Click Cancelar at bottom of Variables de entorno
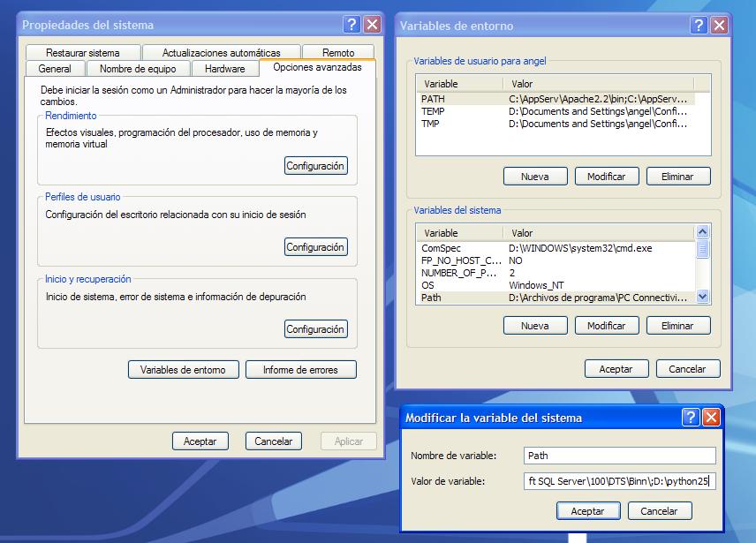 click(687, 369)
